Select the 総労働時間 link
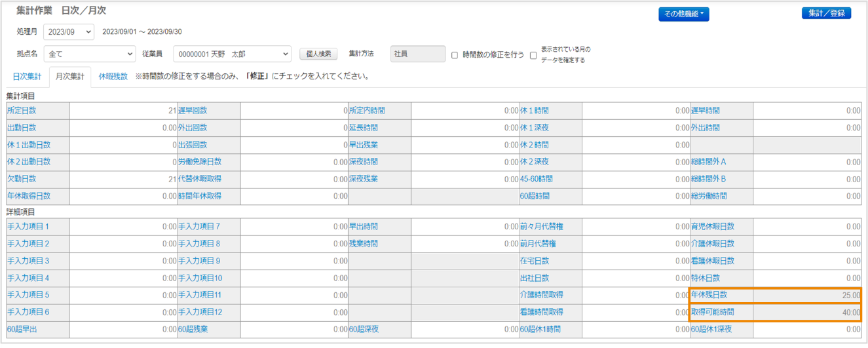The image size is (868, 348). coord(709,196)
